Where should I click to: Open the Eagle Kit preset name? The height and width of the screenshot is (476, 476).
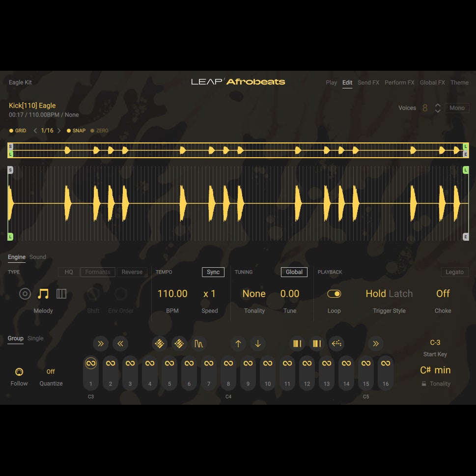pos(20,82)
